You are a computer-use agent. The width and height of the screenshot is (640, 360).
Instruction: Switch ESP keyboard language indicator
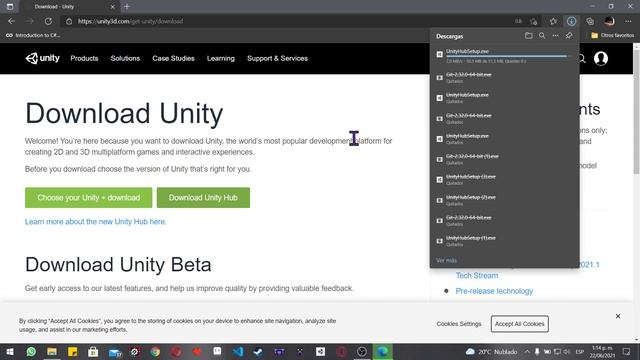click(580, 351)
